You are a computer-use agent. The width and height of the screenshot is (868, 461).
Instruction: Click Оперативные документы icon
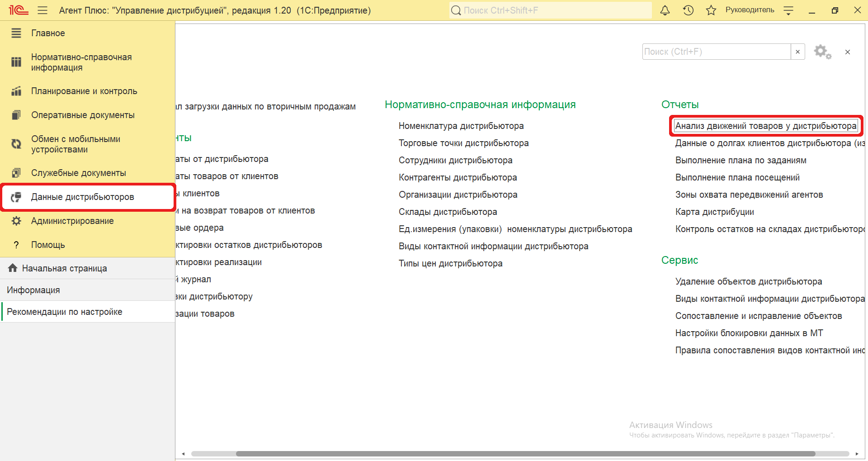point(16,115)
